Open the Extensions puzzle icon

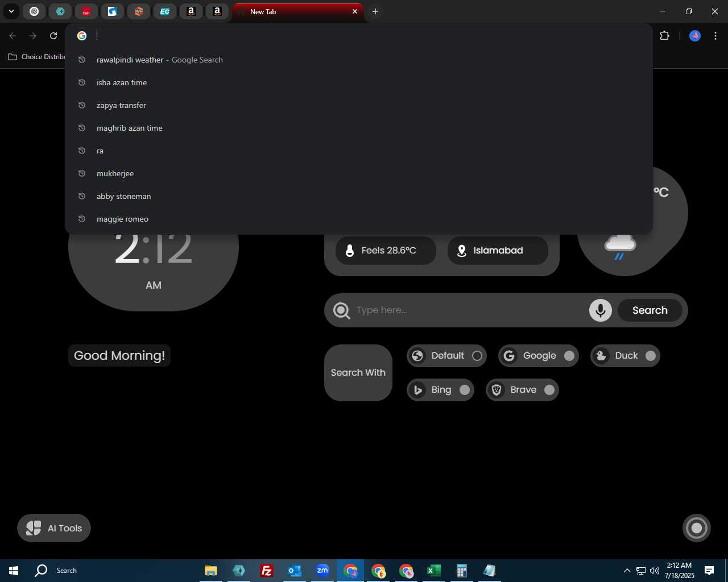[x=664, y=36]
